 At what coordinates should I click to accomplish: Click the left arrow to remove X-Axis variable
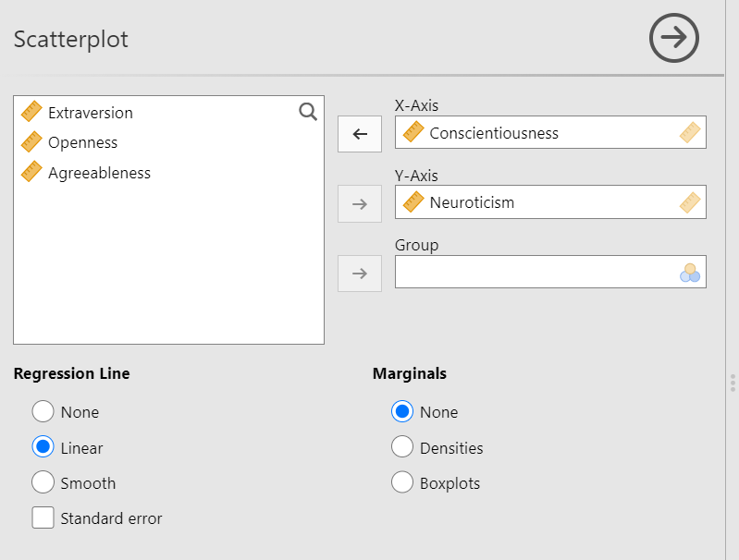pyautogui.click(x=360, y=134)
